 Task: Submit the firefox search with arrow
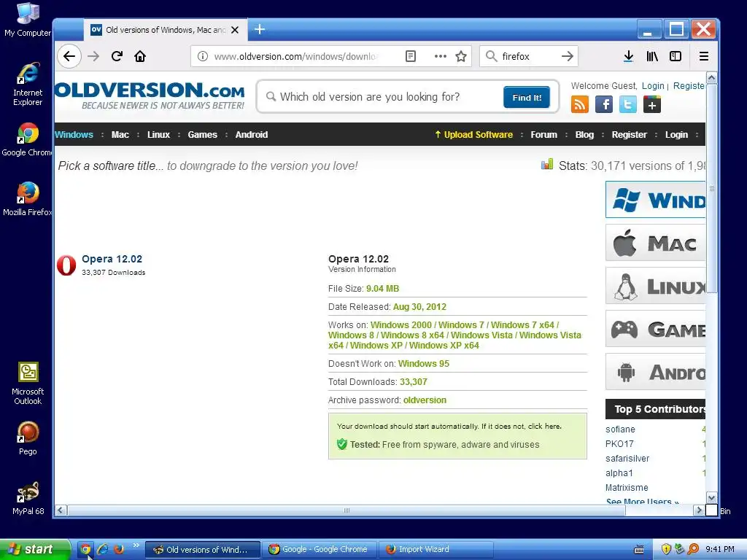[x=567, y=56]
